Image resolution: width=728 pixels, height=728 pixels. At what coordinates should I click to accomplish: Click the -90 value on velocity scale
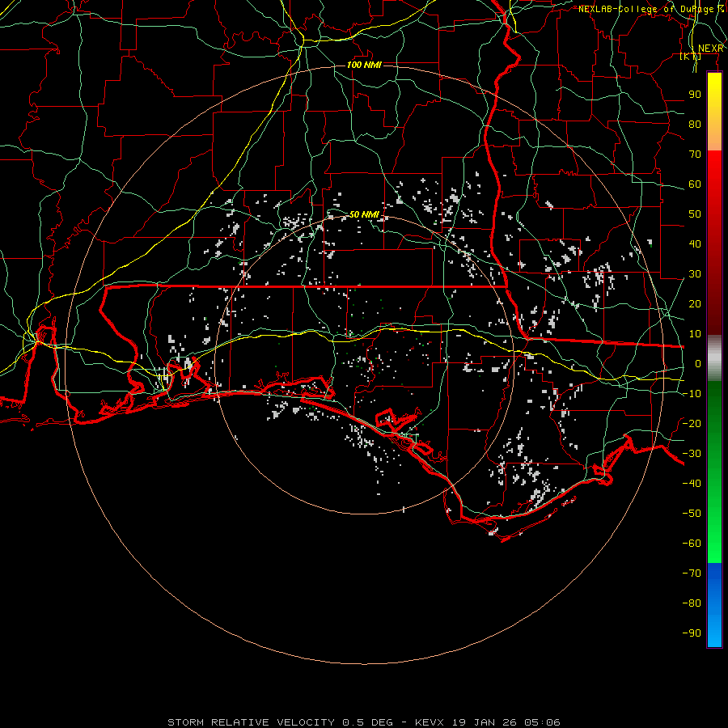coord(692,633)
